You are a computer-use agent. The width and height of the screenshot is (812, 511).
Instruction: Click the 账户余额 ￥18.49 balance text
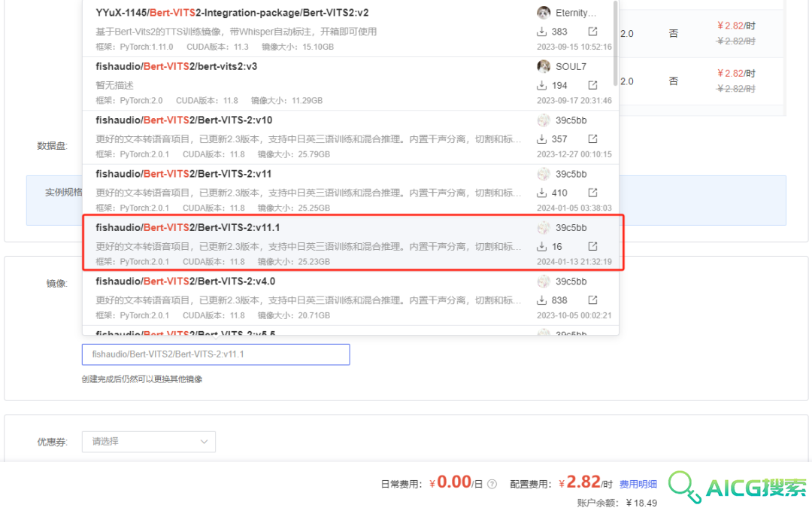[x=617, y=503]
